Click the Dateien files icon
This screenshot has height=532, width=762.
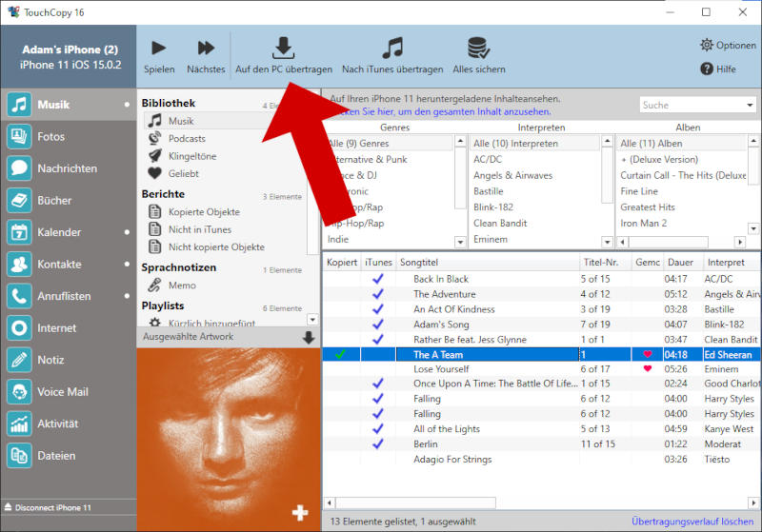coord(19,456)
